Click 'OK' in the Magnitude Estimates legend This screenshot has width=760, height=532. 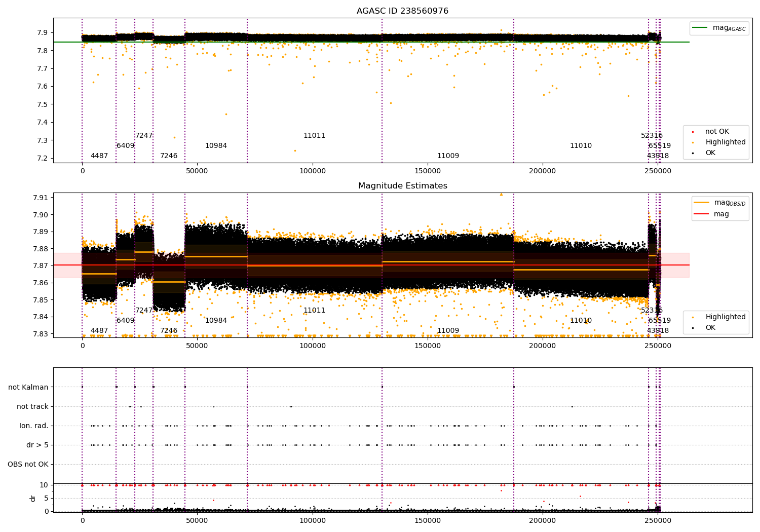pyautogui.click(x=704, y=328)
